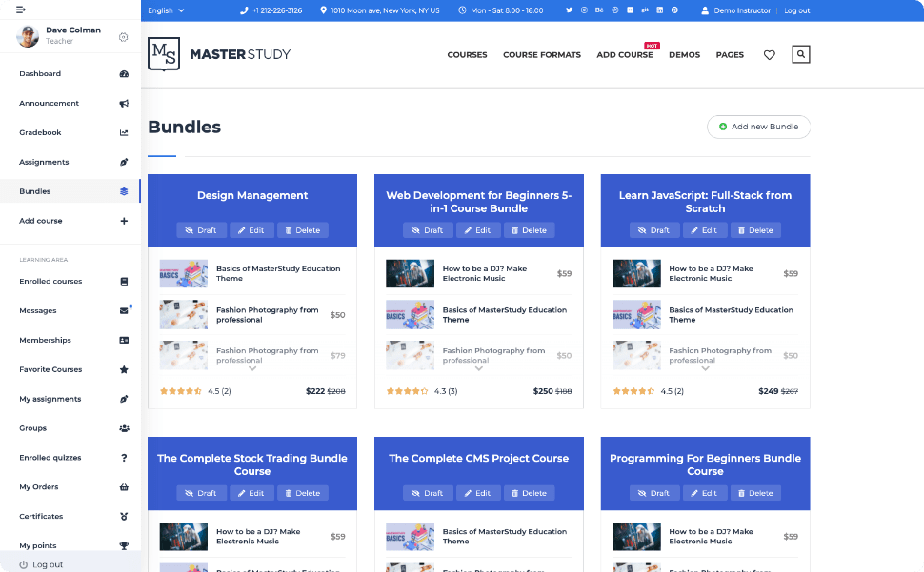924x572 pixels.
Task: Open the Courses menu item
Action: [x=467, y=55]
